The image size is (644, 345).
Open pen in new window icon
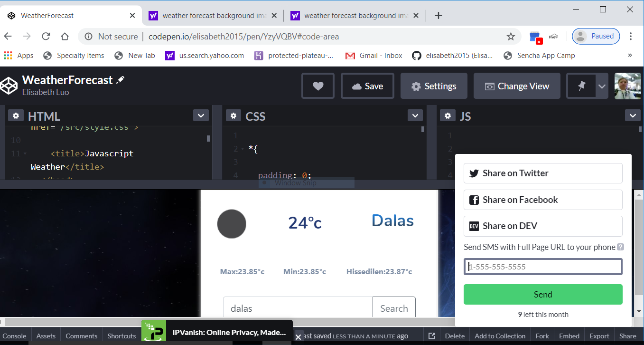point(432,336)
